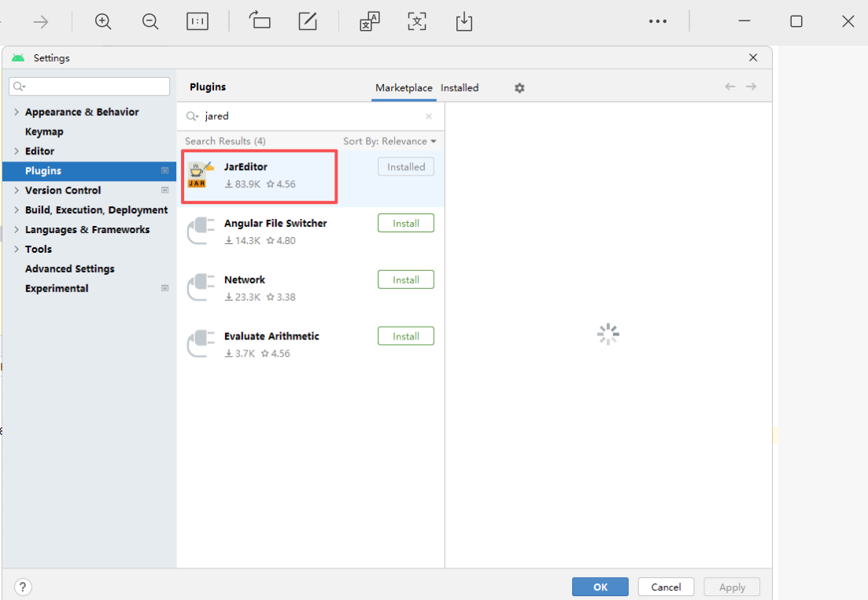Click the save/download icon in viewer toolbar
868x600 pixels.
[464, 21]
